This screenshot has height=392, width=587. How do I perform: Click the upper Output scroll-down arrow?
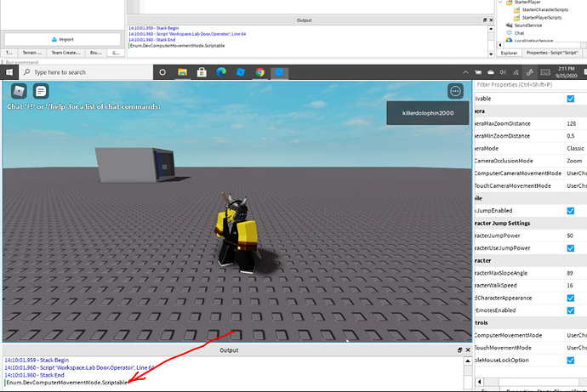click(491, 54)
